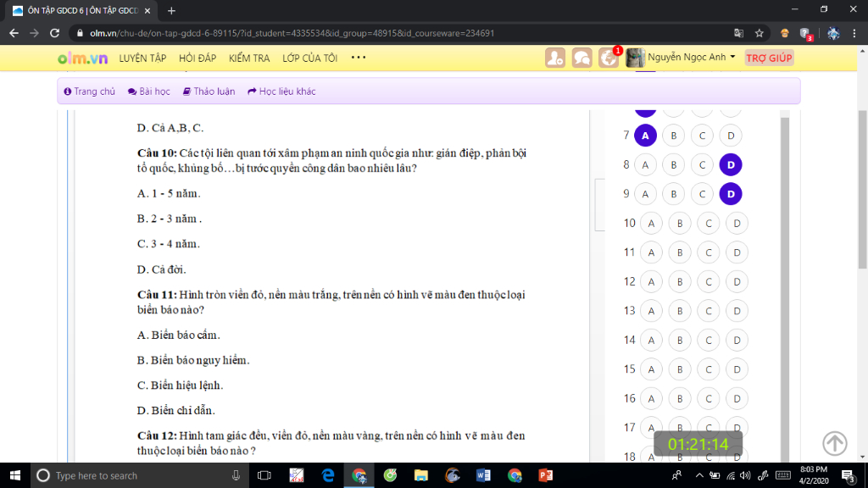Select answer C for question 16

709,399
